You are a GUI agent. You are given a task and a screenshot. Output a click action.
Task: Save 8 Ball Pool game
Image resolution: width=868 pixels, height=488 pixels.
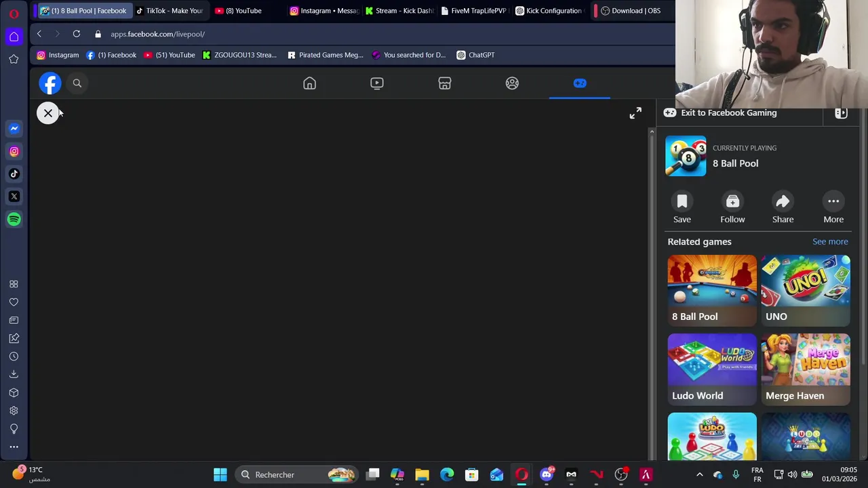pyautogui.click(x=682, y=207)
